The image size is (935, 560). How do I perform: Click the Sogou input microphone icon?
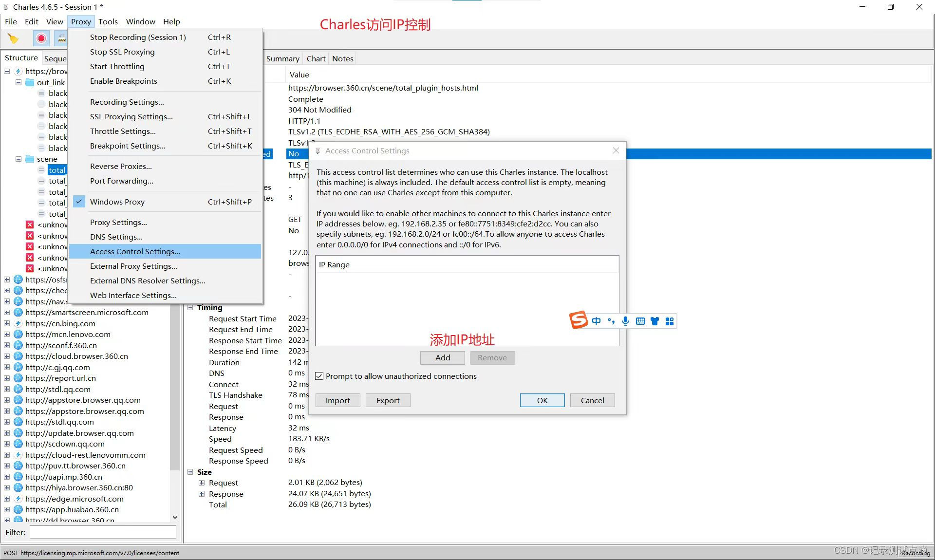point(626,321)
